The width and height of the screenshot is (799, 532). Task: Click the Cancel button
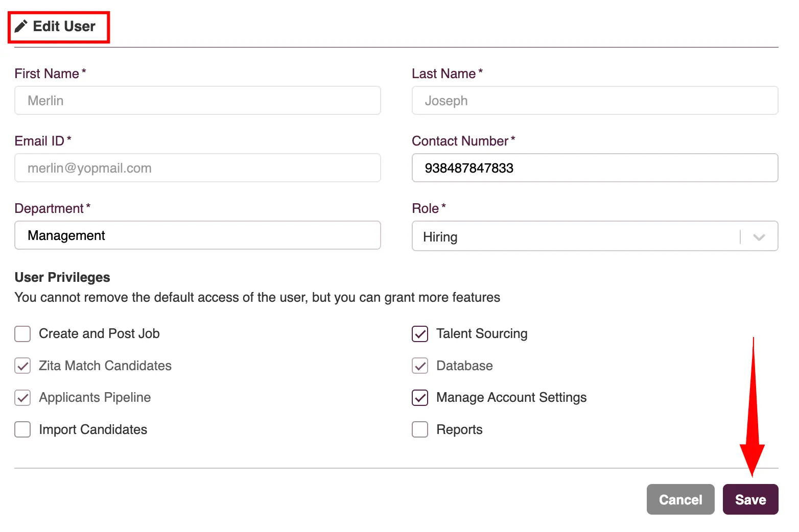pos(680,499)
